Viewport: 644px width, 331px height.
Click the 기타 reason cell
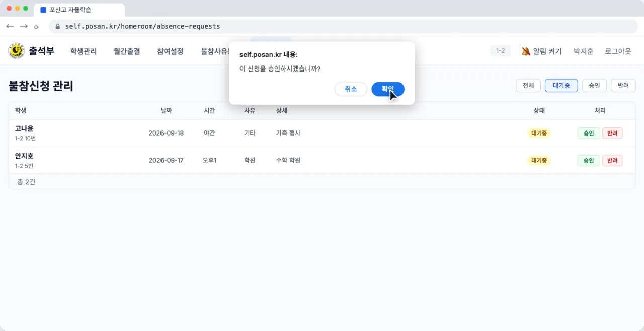click(x=250, y=133)
